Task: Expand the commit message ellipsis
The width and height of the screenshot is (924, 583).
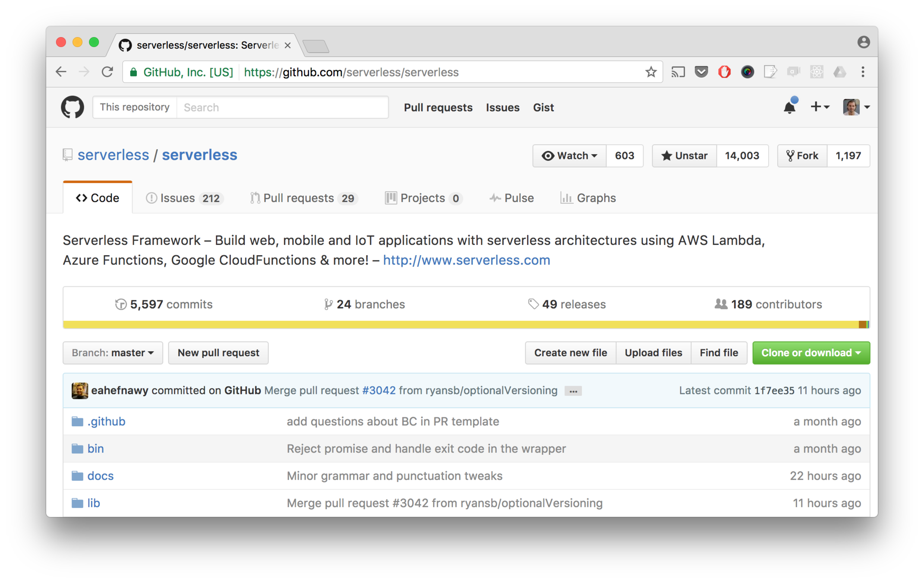Action: tap(573, 391)
